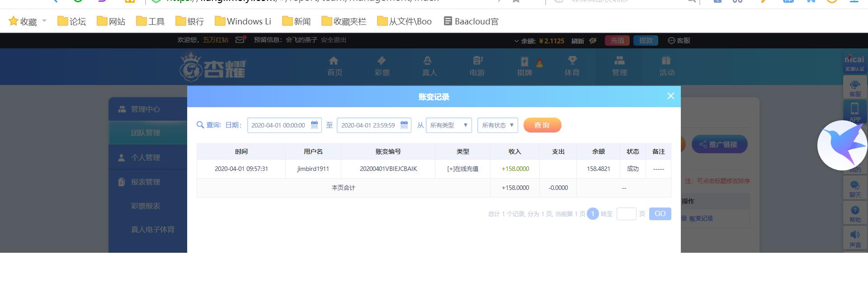This screenshot has width=868, height=293.
Task: Toggle the balance visibility eye icon
Action: click(x=593, y=41)
